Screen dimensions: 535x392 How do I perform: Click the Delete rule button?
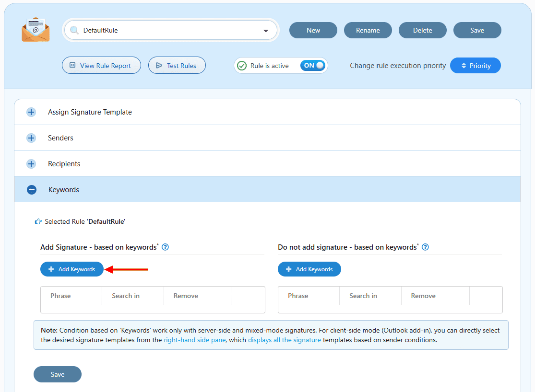(x=422, y=30)
